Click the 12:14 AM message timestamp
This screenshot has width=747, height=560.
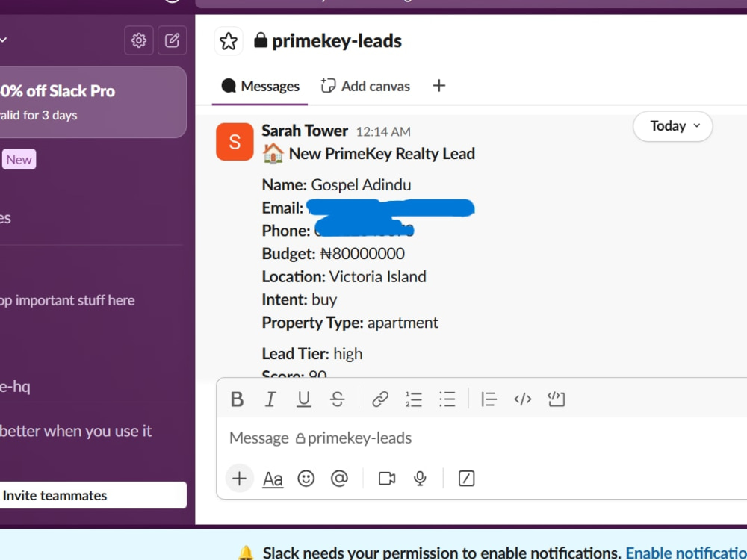point(383,132)
